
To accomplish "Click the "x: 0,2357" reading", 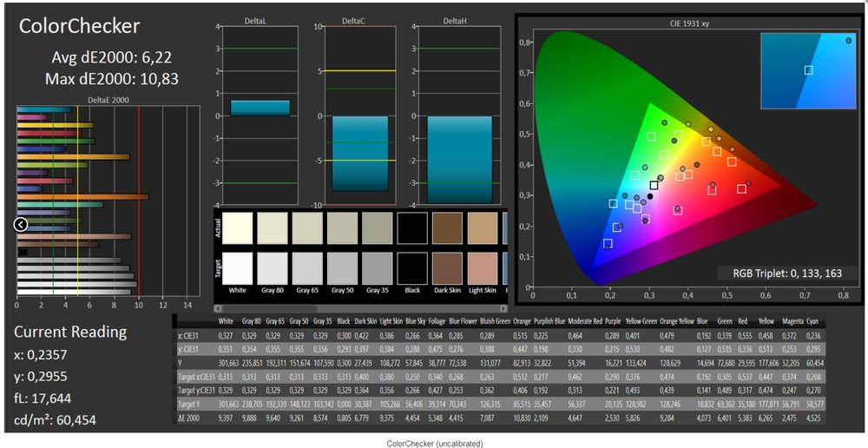I will pos(40,354).
